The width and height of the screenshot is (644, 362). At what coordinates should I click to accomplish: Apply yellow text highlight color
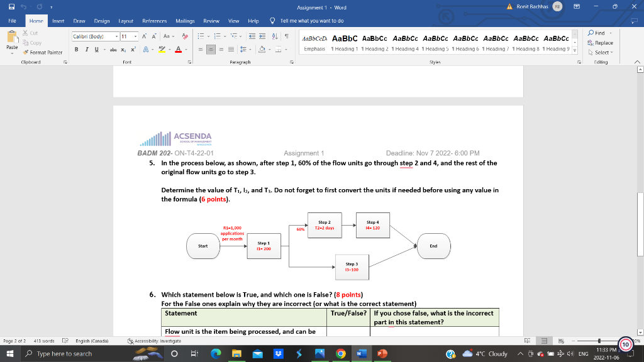click(x=162, y=49)
